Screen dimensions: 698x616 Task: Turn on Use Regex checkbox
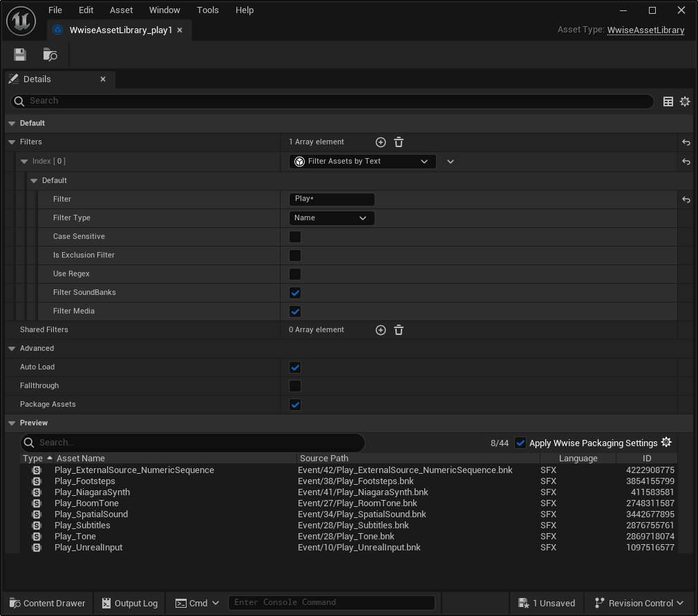(x=295, y=274)
